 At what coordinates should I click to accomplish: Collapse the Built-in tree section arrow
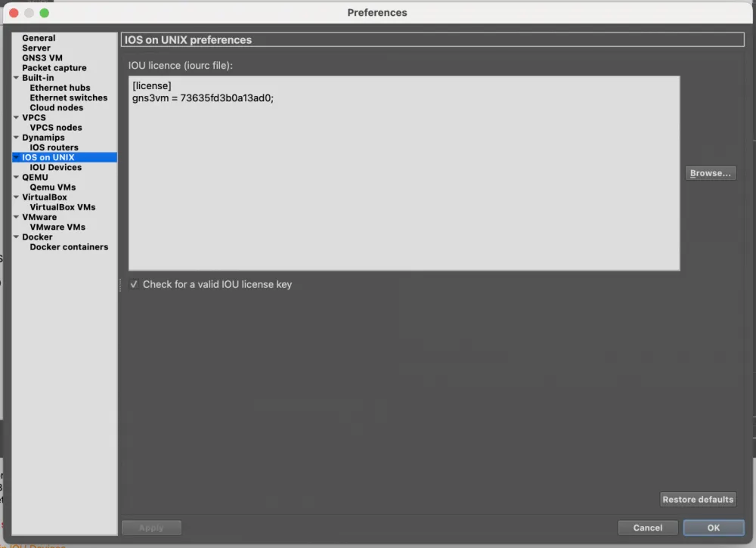tap(16, 78)
